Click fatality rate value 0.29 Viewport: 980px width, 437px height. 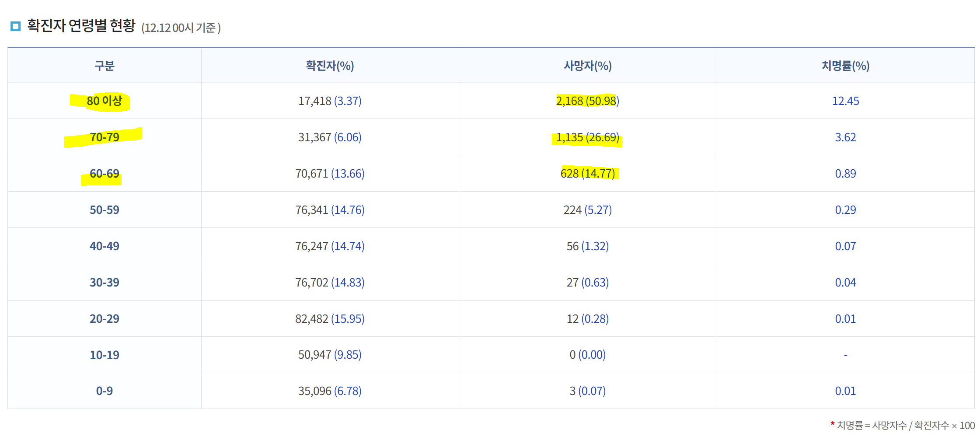pyautogui.click(x=845, y=210)
